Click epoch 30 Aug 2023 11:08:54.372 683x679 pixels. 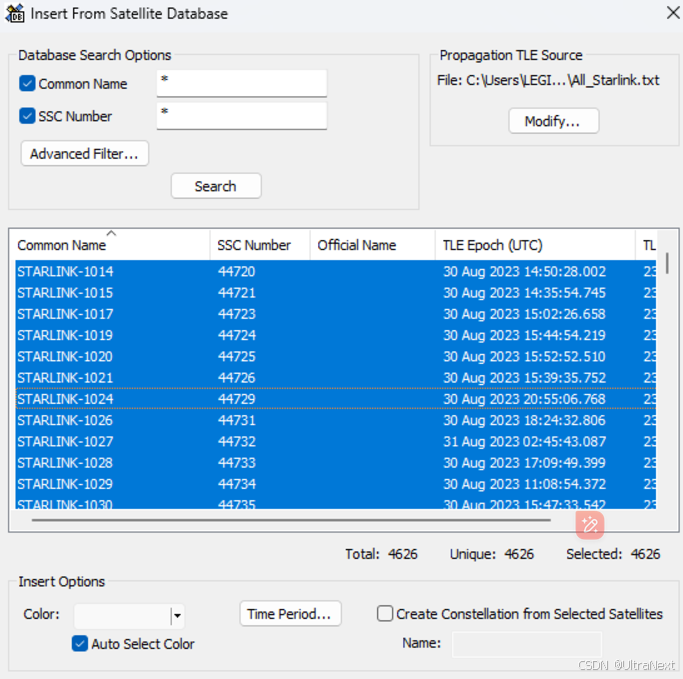(524, 484)
